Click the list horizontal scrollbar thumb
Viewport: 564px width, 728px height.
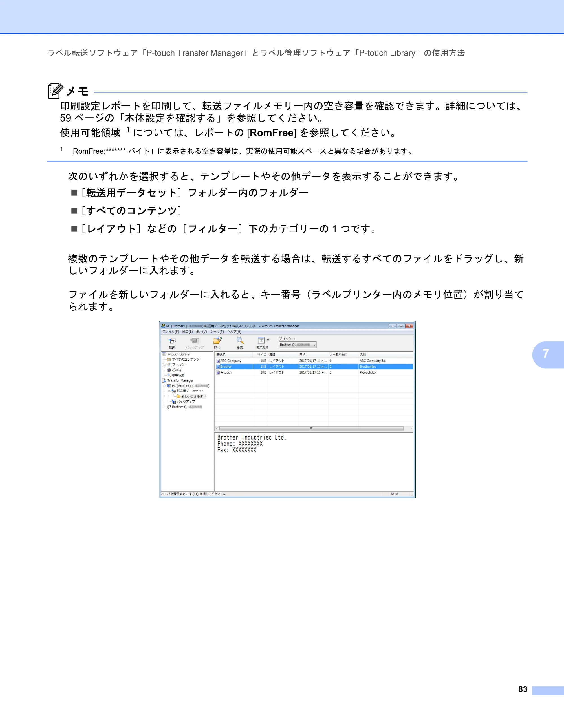(x=311, y=429)
